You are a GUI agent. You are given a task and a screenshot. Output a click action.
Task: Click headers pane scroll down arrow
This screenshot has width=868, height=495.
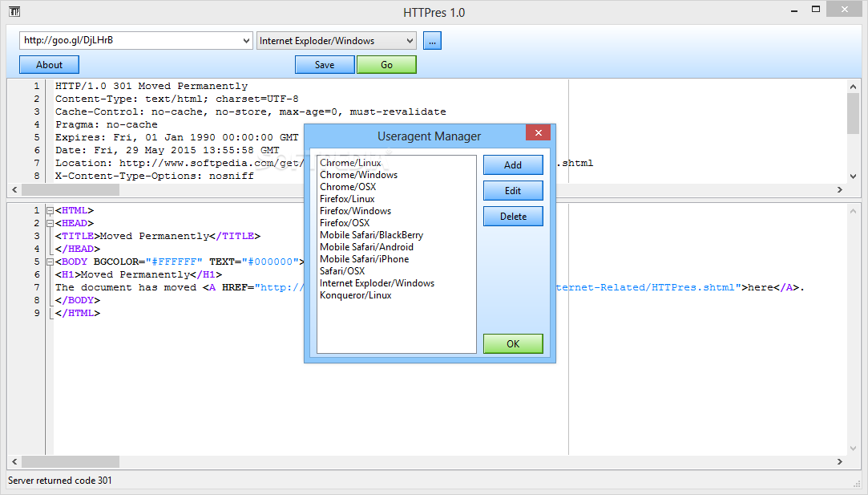point(853,176)
